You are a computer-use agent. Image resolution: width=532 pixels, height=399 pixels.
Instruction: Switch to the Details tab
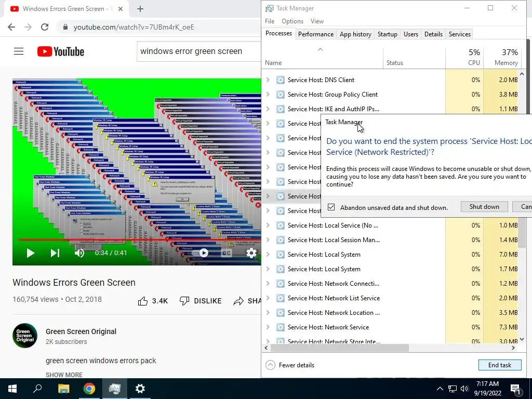point(434,34)
